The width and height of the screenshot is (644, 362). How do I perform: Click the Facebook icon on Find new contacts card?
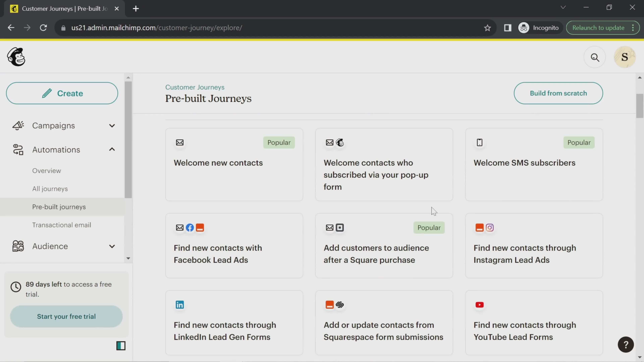coord(190,227)
